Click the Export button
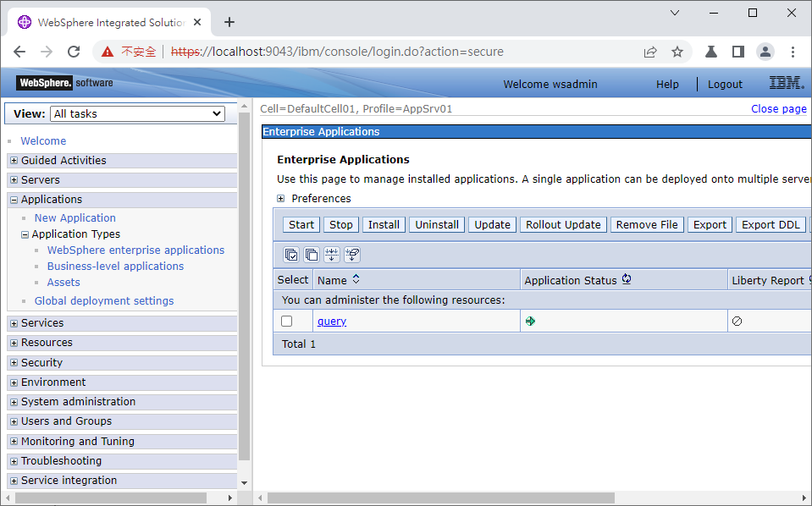Viewport: 812px width, 506px height. (x=710, y=224)
